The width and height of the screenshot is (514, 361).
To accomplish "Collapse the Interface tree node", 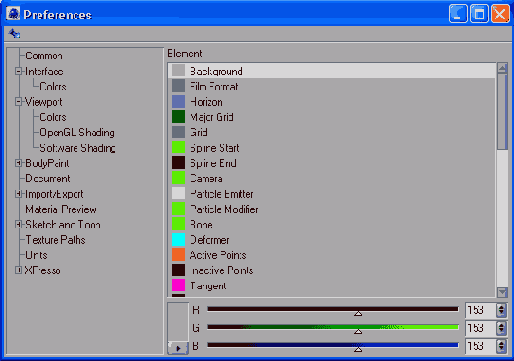I will click(x=18, y=71).
